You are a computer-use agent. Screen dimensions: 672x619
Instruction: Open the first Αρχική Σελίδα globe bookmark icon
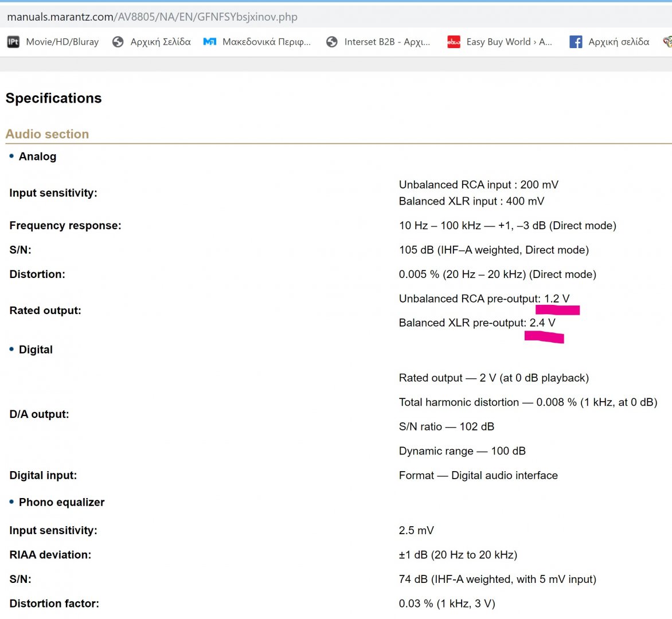click(x=118, y=41)
